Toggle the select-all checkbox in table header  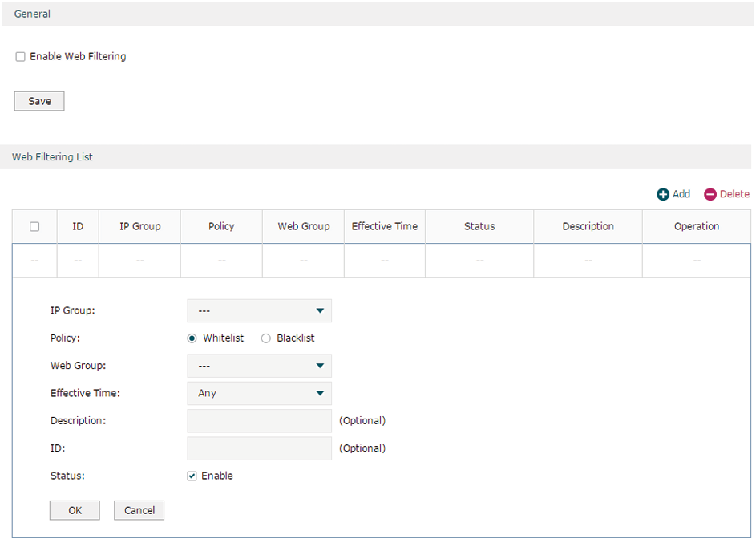tap(34, 226)
